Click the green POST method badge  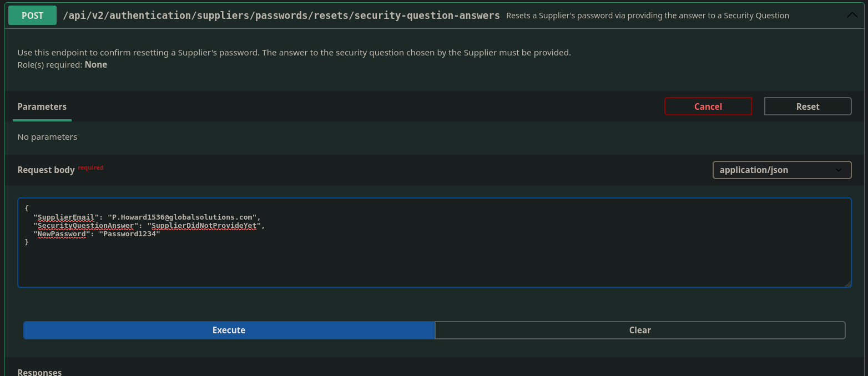[32, 16]
